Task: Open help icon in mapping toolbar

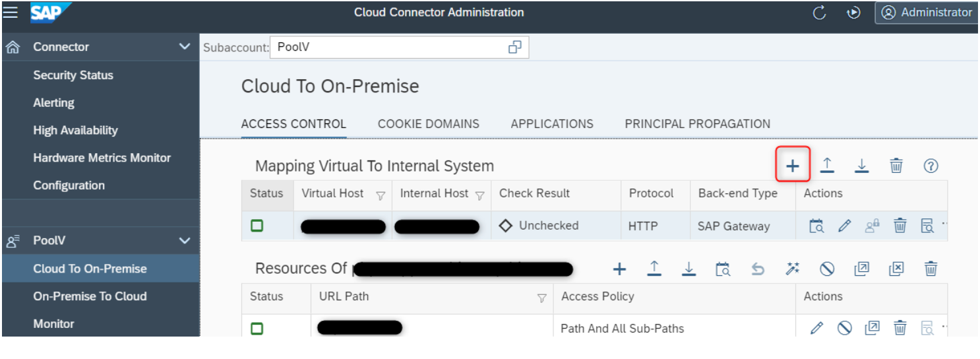Action: [931, 166]
